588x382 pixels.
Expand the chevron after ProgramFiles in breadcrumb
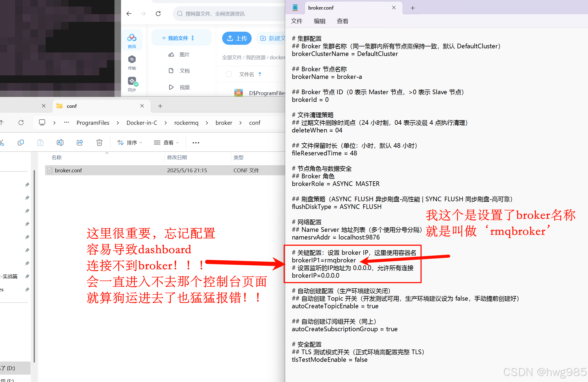tap(118, 123)
